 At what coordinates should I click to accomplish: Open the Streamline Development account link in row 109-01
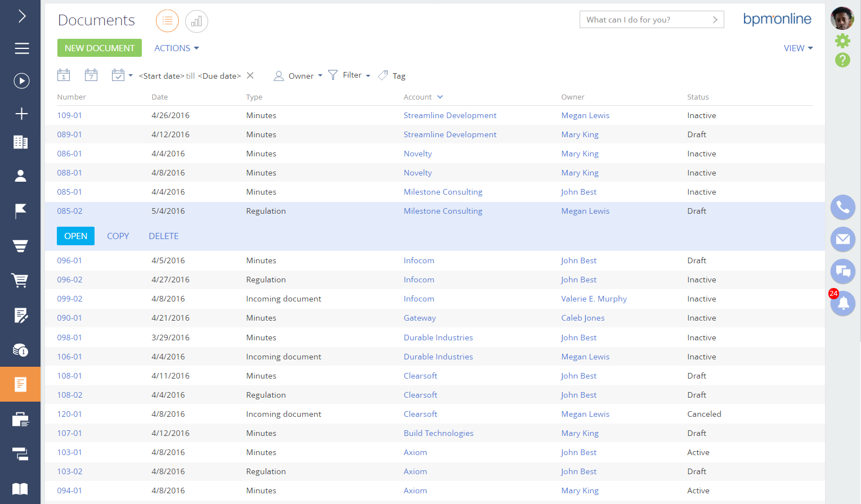click(x=450, y=115)
